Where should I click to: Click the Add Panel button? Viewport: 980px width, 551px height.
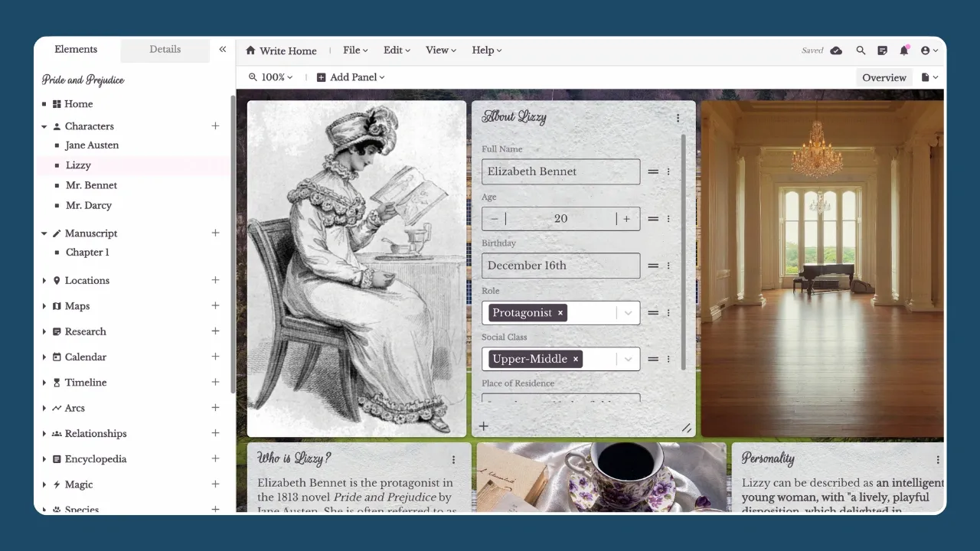click(x=350, y=77)
